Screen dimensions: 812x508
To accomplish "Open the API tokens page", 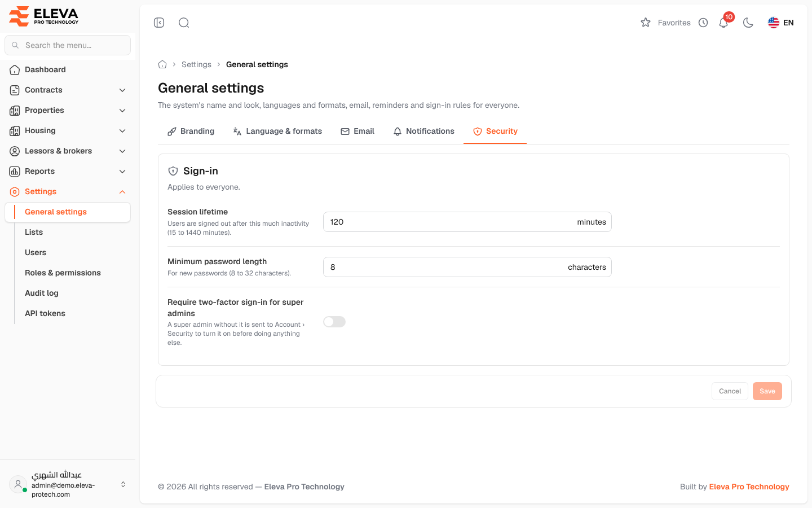I will point(68,313).
